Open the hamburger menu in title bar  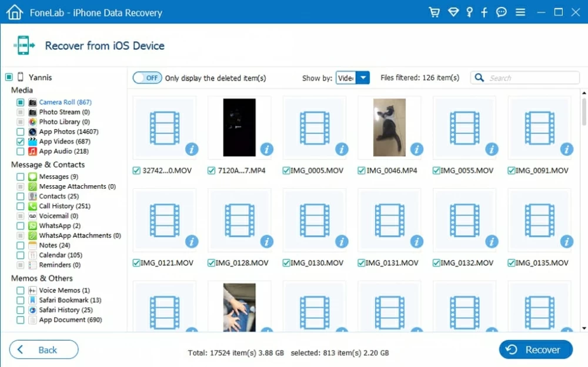click(x=520, y=12)
